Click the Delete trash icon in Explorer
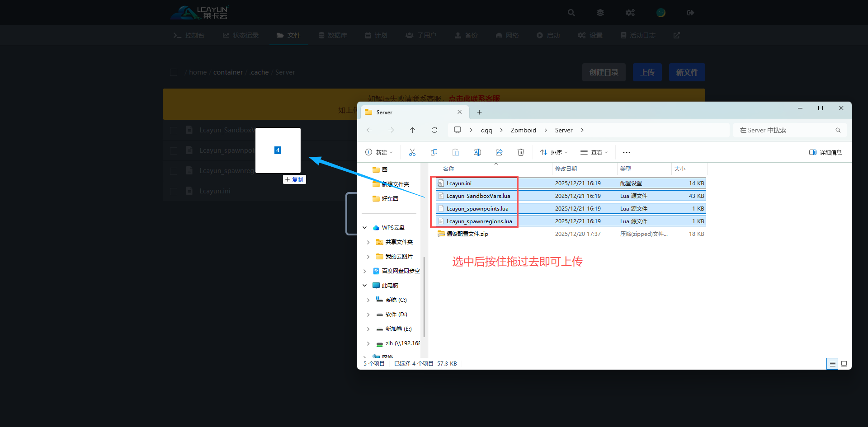 coord(521,153)
